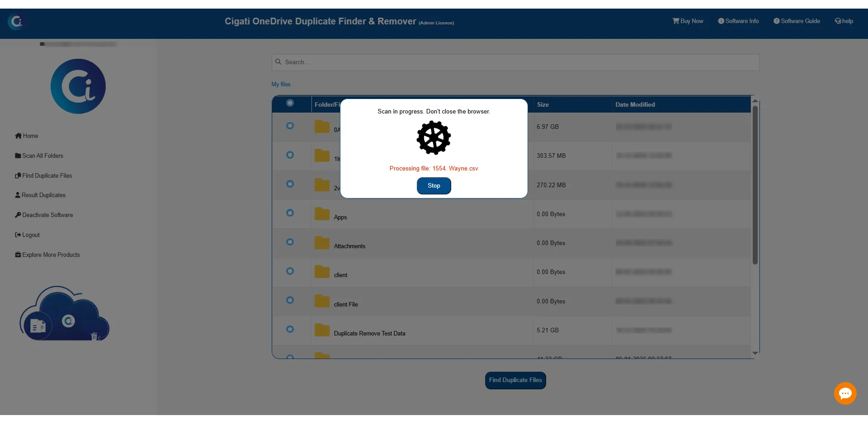868x425 pixels.
Task: Open the Buy Now link
Action: click(x=688, y=21)
